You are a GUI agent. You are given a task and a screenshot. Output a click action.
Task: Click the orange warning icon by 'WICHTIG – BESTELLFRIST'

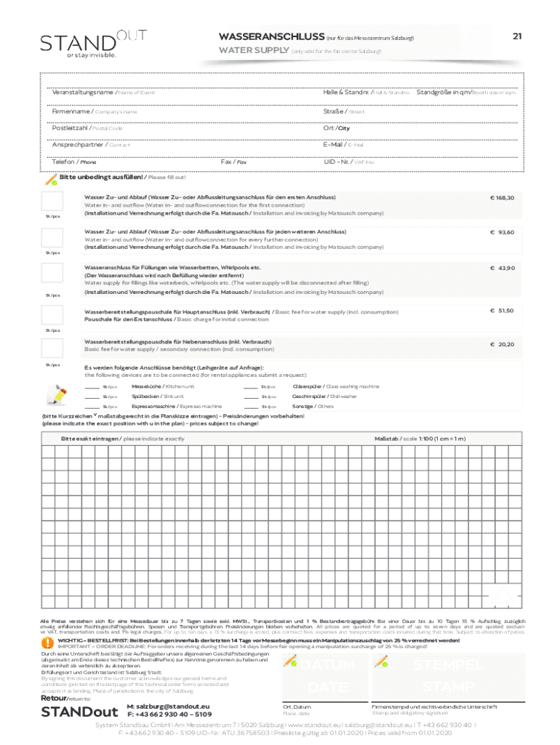47,643
